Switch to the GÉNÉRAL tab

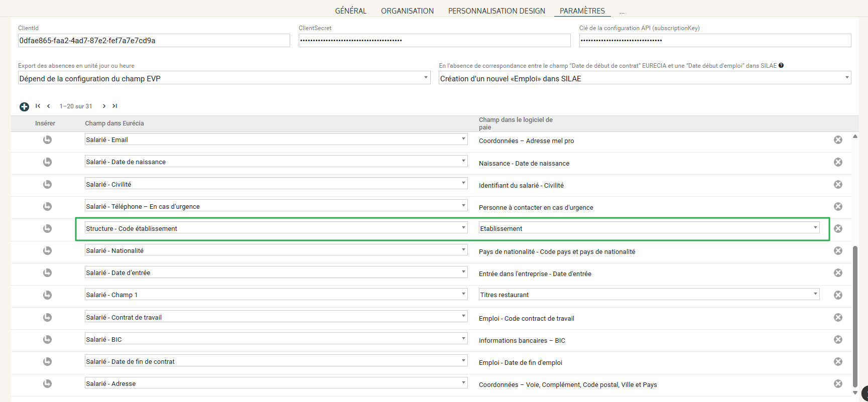pyautogui.click(x=350, y=11)
